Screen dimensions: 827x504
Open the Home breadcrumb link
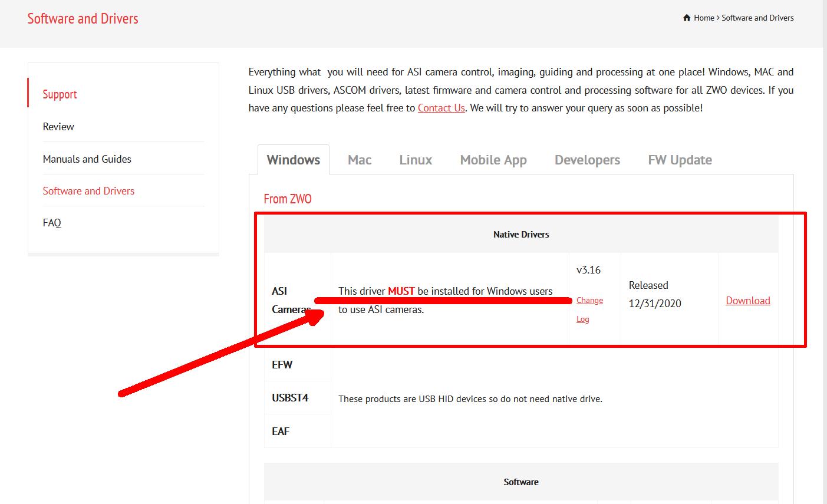(x=704, y=18)
